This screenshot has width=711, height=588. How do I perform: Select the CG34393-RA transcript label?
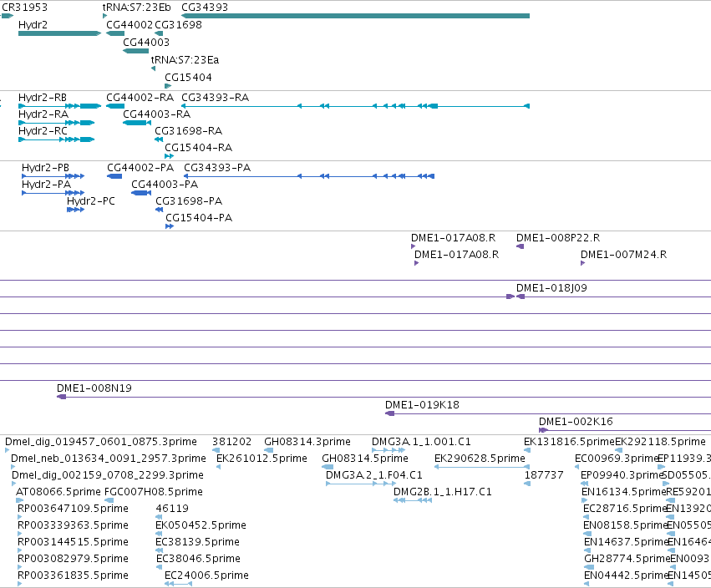pos(215,98)
